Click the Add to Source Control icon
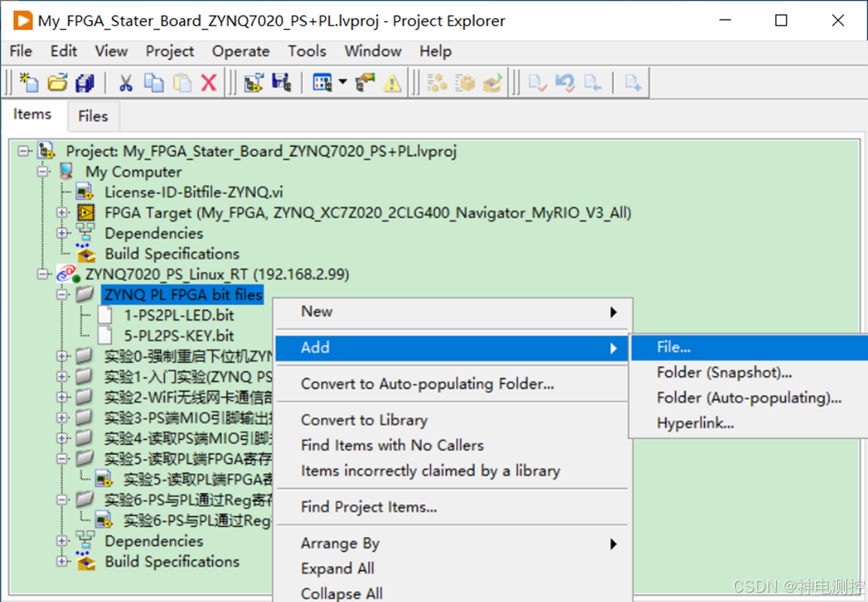This screenshot has height=602, width=868. click(634, 83)
